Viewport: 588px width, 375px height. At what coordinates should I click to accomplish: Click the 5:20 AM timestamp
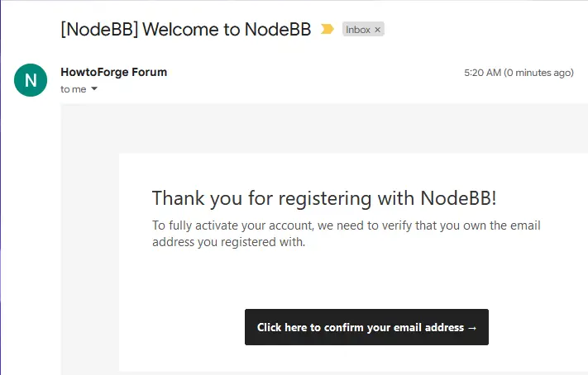tap(483, 73)
